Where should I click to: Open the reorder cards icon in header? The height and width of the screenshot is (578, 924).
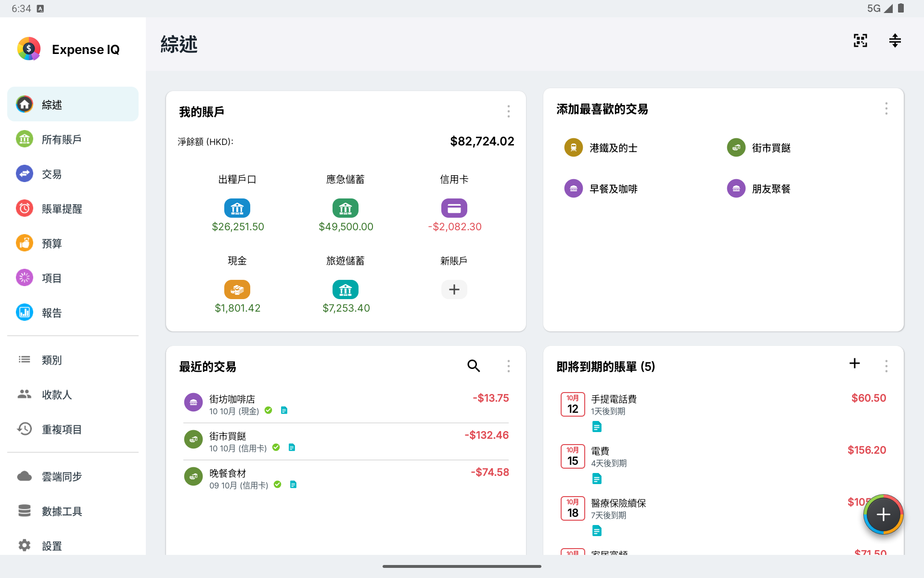(x=895, y=40)
